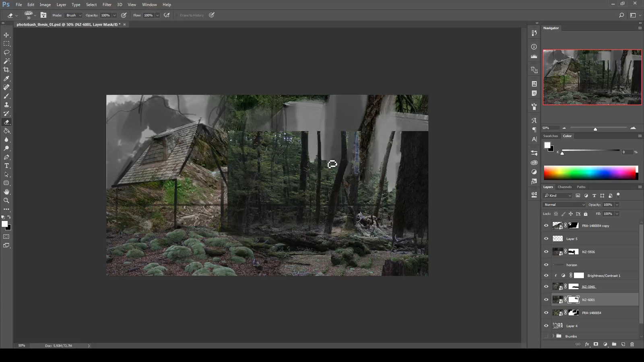Hide the NZ-5926 layer

[546, 252]
